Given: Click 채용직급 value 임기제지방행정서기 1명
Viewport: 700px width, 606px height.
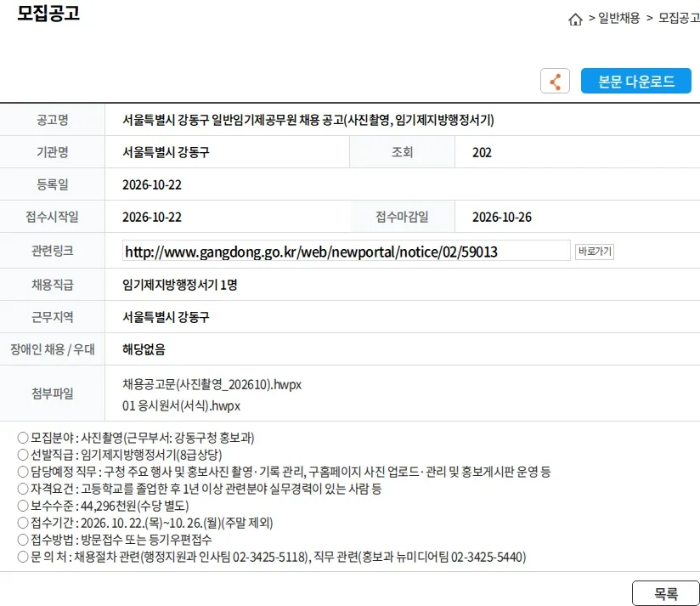Looking at the screenshot, I should (x=180, y=285).
